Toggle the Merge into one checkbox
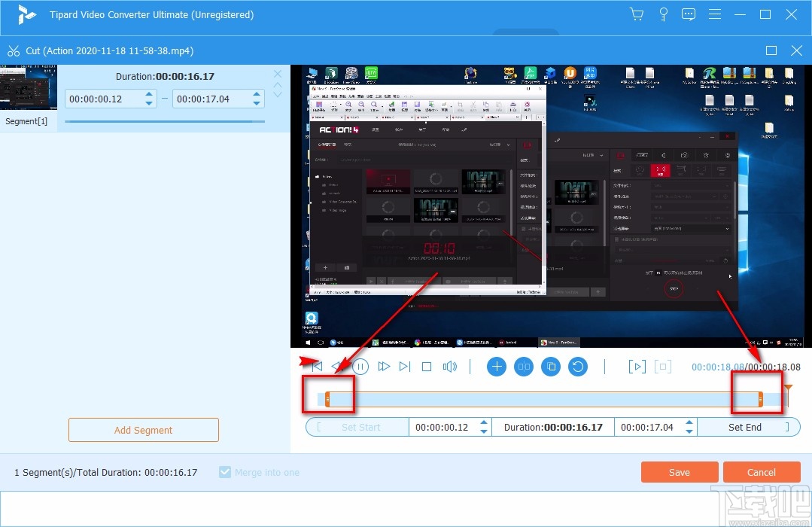Screen dimensions: 812x527 pyautogui.click(x=225, y=472)
